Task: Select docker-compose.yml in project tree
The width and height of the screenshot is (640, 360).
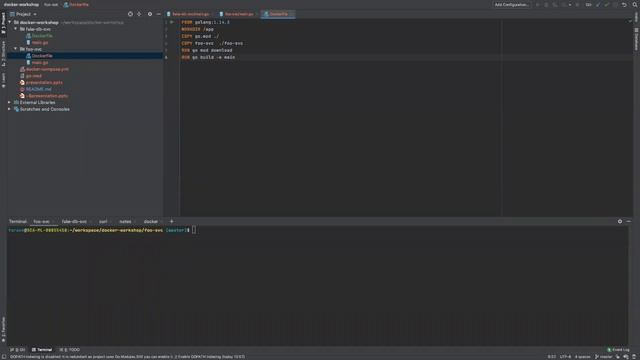Action: (47, 69)
